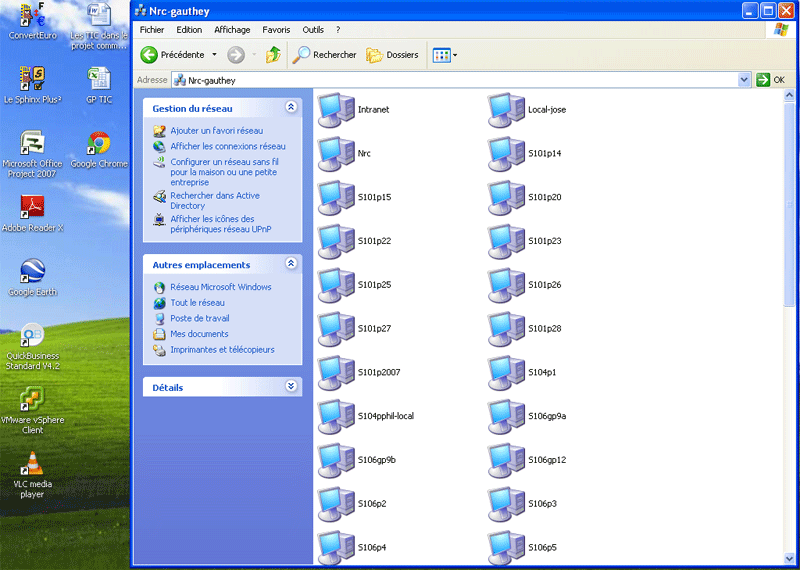This screenshot has height=570, width=800.
Task: Click the up one level folder icon
Action: [x=273, y=55]
